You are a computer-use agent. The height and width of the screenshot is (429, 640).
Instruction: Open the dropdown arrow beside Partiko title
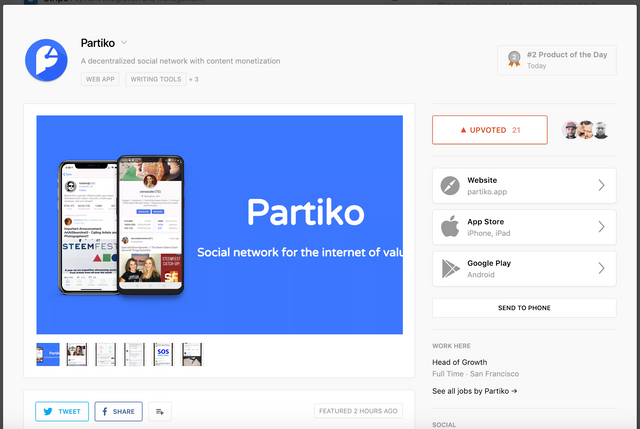pyautogui.click(x=124, y=42)
